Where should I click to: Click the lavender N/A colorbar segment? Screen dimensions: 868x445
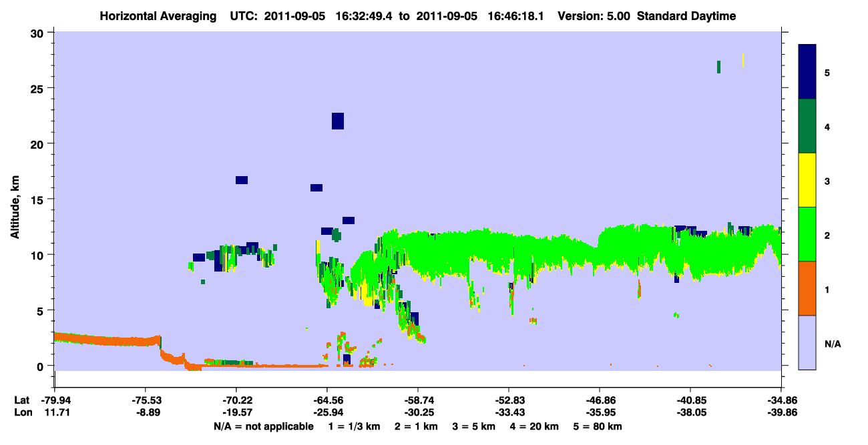pyautogui.click(x=807, y=342)
